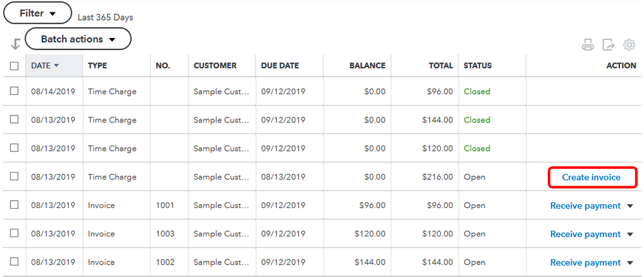Open the Filter dropdown
The width and height of the screenshot is (644, 277).
[37, 13]
